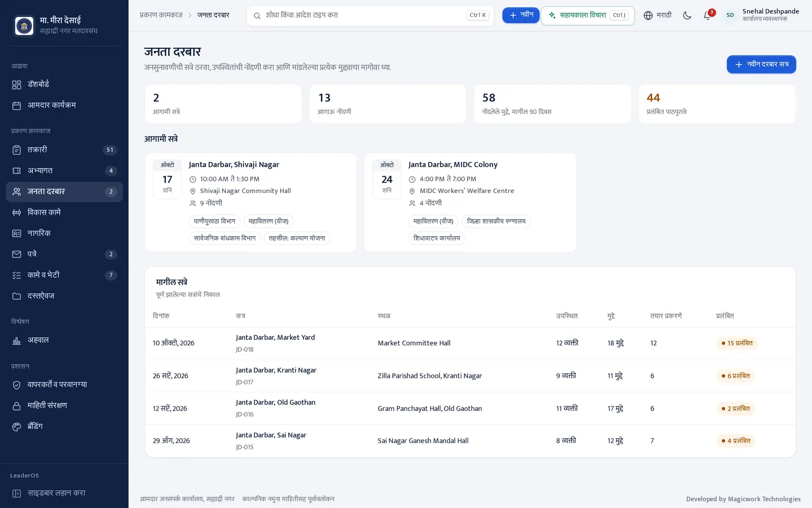Click मा. मीरा देसाई logo
Viewport: 812px width, 508px height.
24,25
